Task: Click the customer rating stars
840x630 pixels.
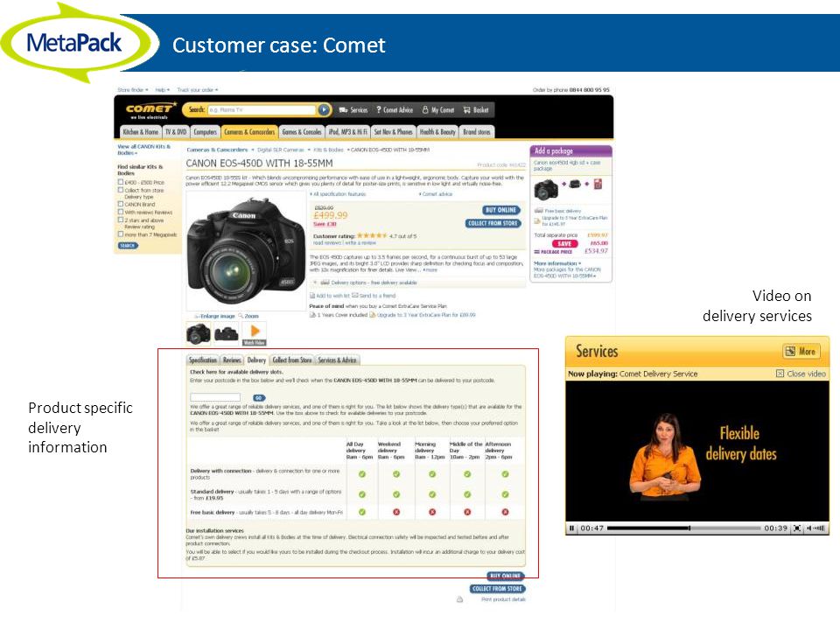Action: 371,235
